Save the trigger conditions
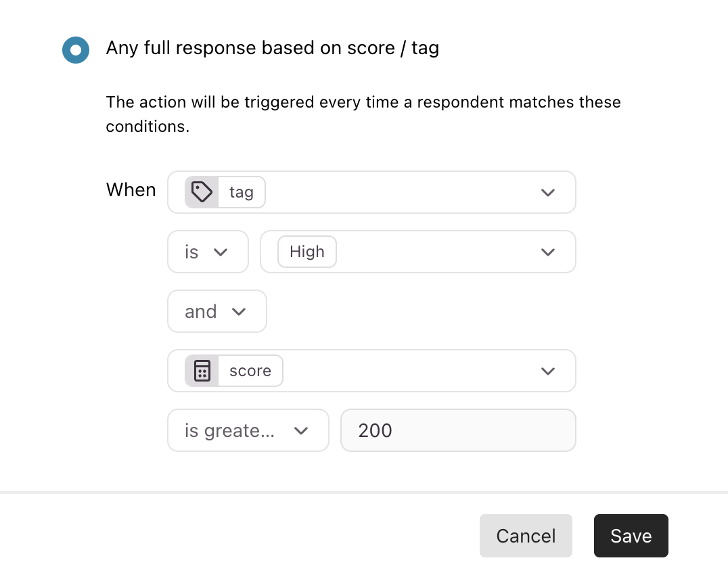The image size is (728, 575). [x=631, y=536]
